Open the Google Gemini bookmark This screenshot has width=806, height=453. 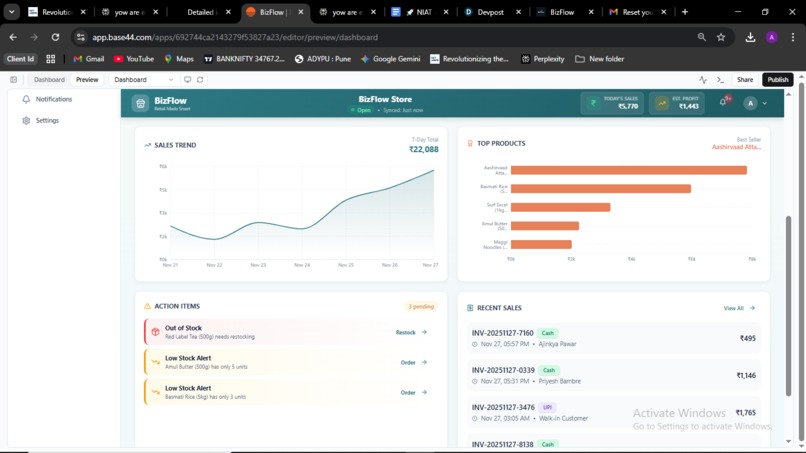(391, 59)
